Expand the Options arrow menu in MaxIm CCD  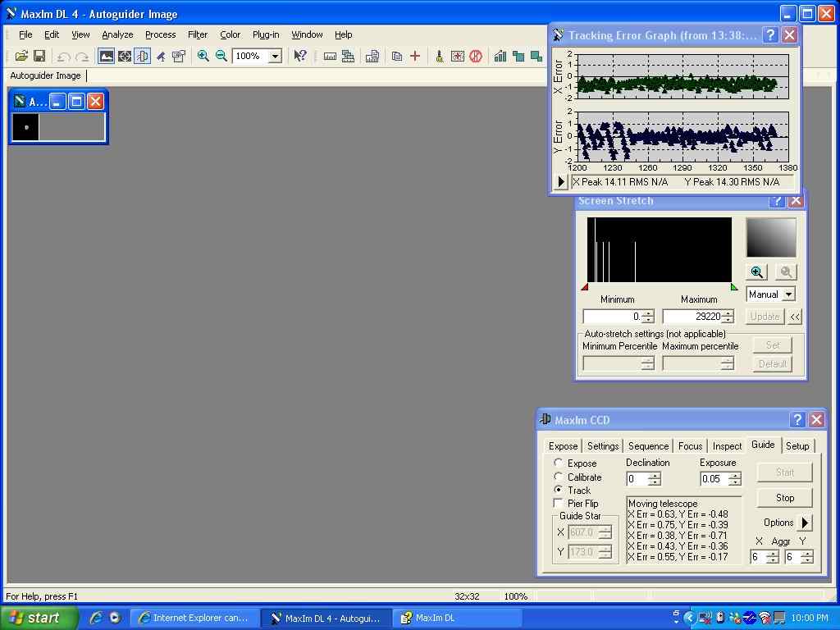(x=805, y=523)
